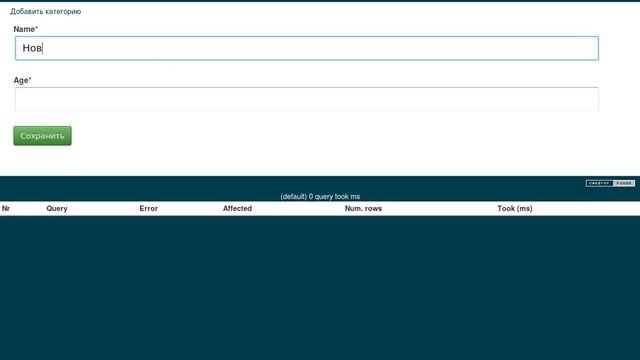Select the 'Добавить категорию' heading text

pos(46,11)
